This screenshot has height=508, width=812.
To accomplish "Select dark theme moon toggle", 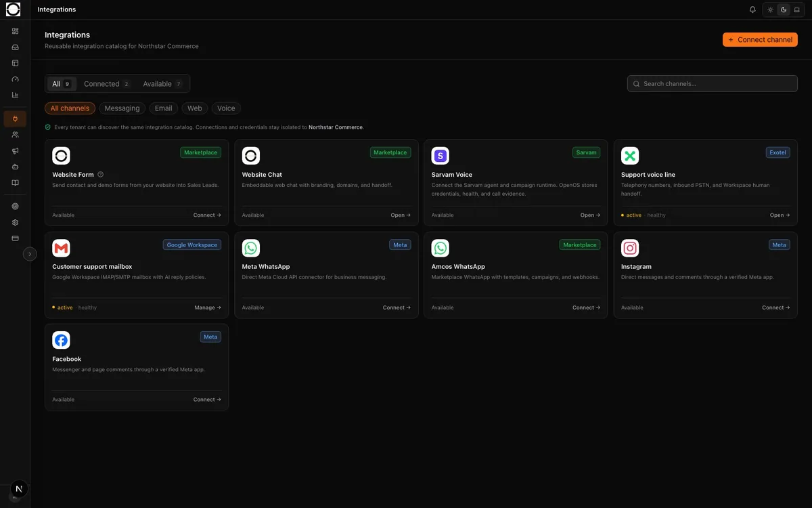I will pyautogui.click(x=784, y=9).
